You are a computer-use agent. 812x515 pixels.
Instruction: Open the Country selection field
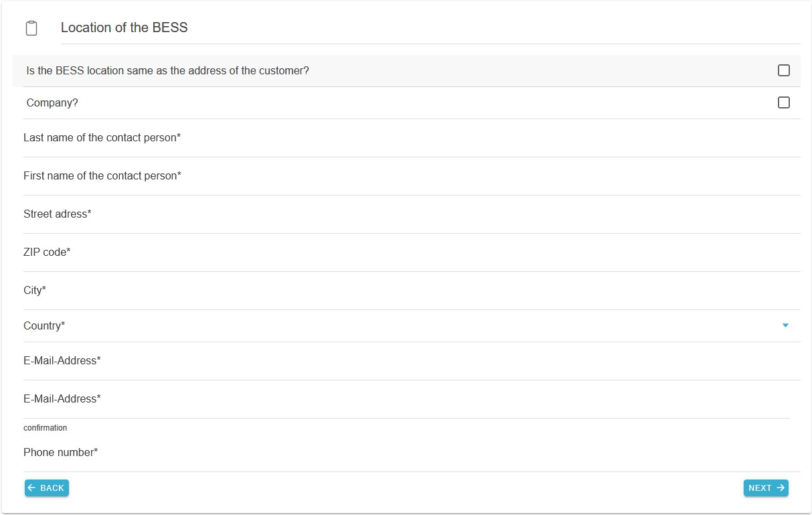click(402, 325)
